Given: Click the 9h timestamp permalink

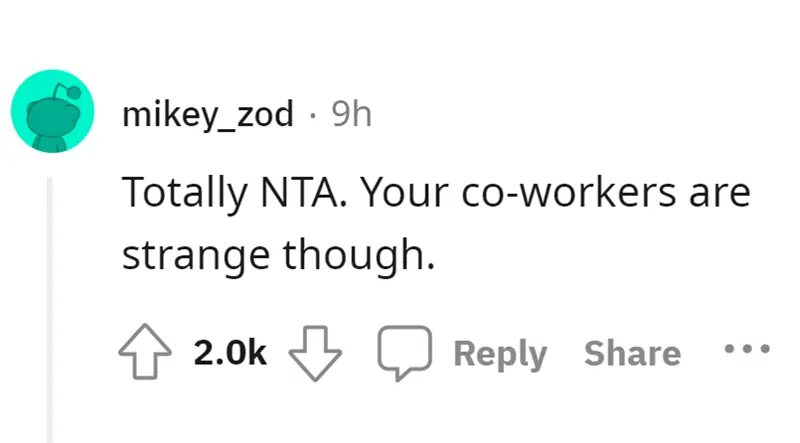Looking at the screenshot, I should click(352, 114).
